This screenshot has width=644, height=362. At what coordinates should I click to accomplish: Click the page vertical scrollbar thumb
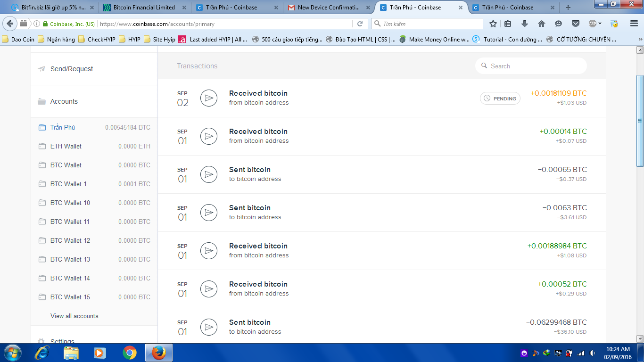point(640,121)
